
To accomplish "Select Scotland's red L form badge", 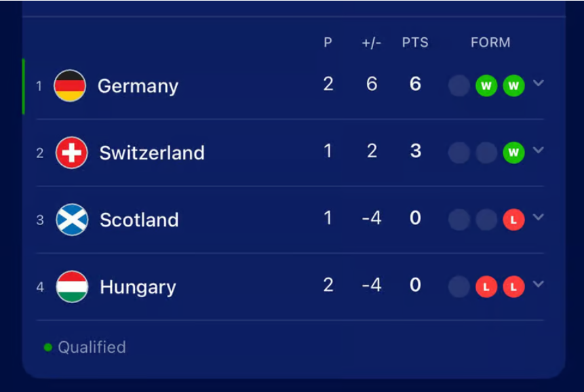I will (513, 220).
